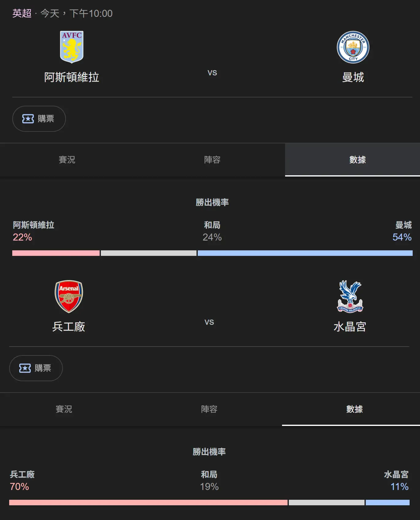
Task: Click Manchester City's blue 54% probability bar
Action: 305,253
